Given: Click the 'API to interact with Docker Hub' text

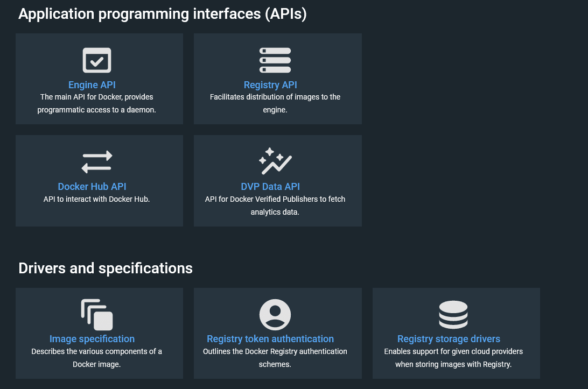Looking at the screenshot, I should pyautogui.click(x=97, y=199).
